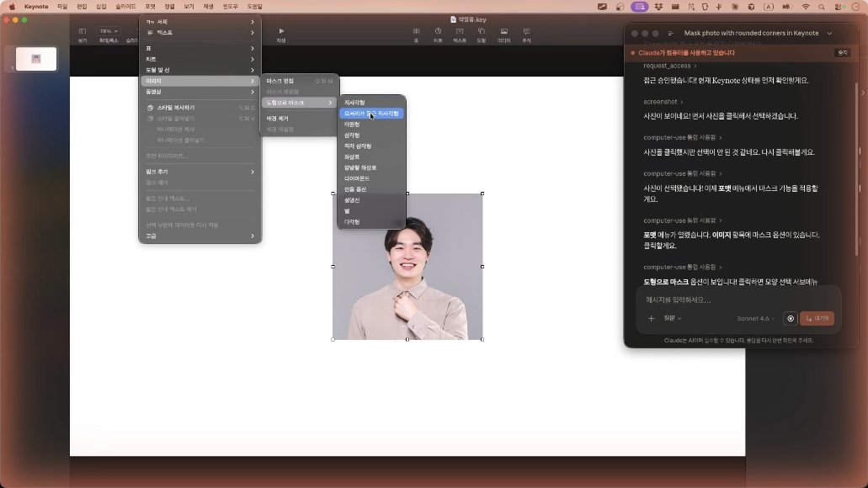Click the round record icon beside the 대기열 button

(x=791, y=319)
